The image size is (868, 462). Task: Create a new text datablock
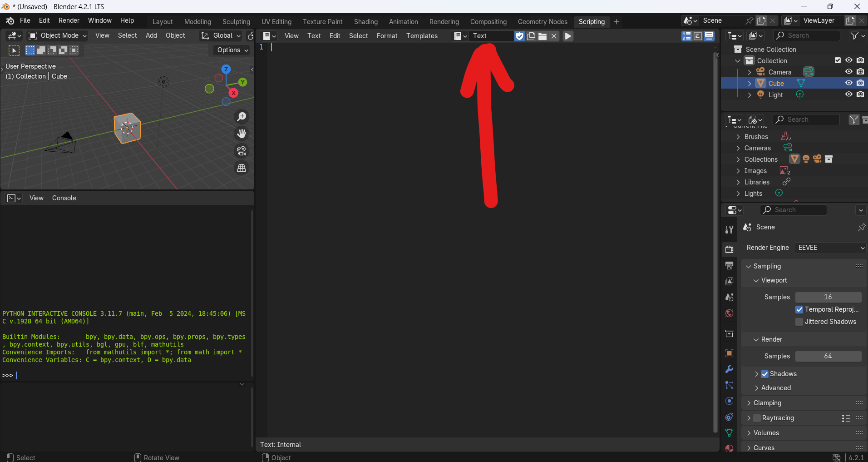pyautogui.click(x=531, y=36)
